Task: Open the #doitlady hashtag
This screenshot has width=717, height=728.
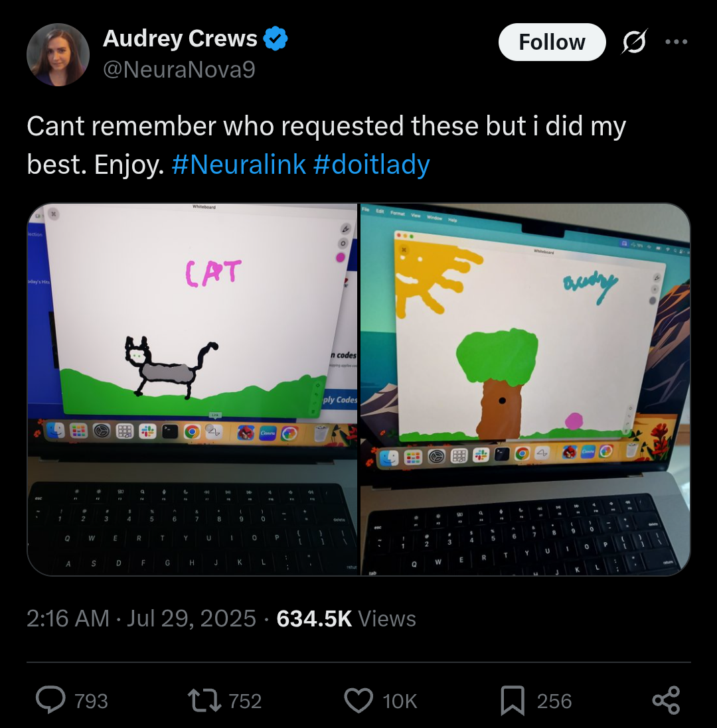Action: (x=372, y=165)
